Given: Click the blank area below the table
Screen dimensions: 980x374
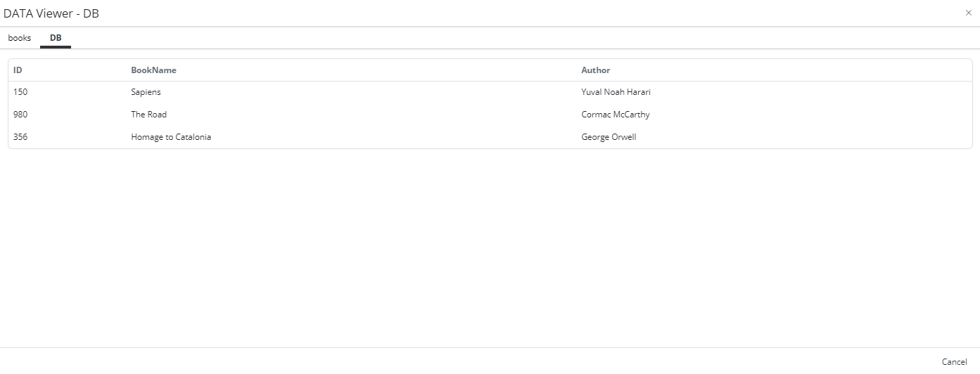Looking at the screenshot, I should point(490,246).
